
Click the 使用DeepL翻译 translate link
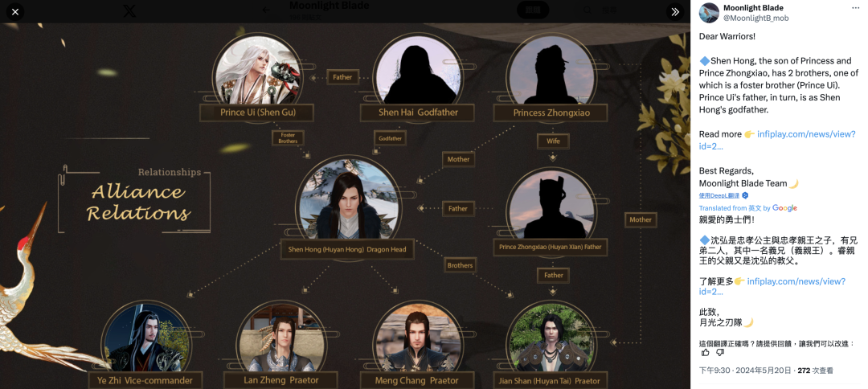click(719, 195)
